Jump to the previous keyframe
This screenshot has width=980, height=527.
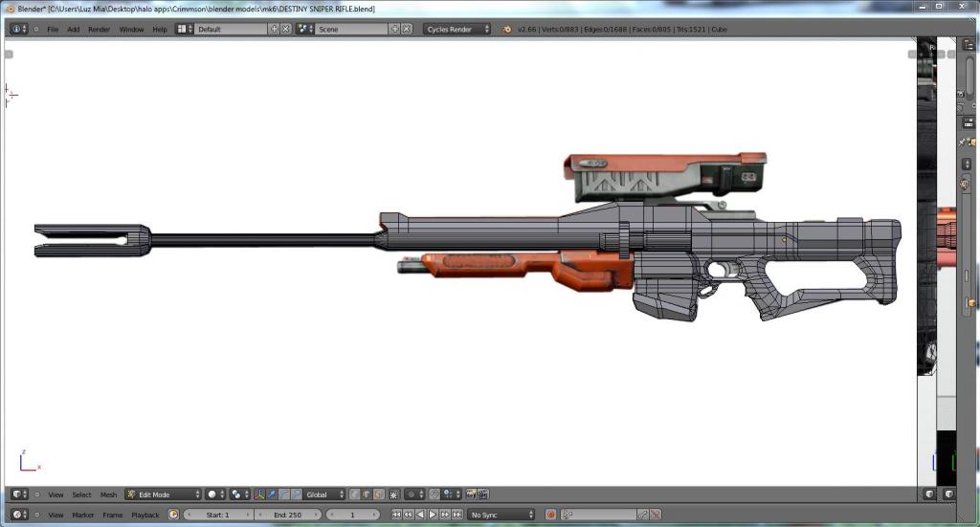(x=408, y=515)
